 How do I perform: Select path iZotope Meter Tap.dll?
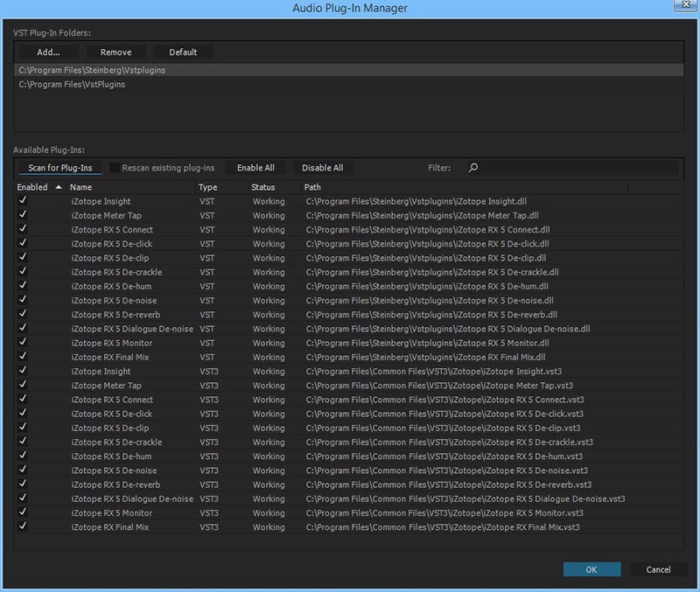pyautogui.click(x=423, y=215)
